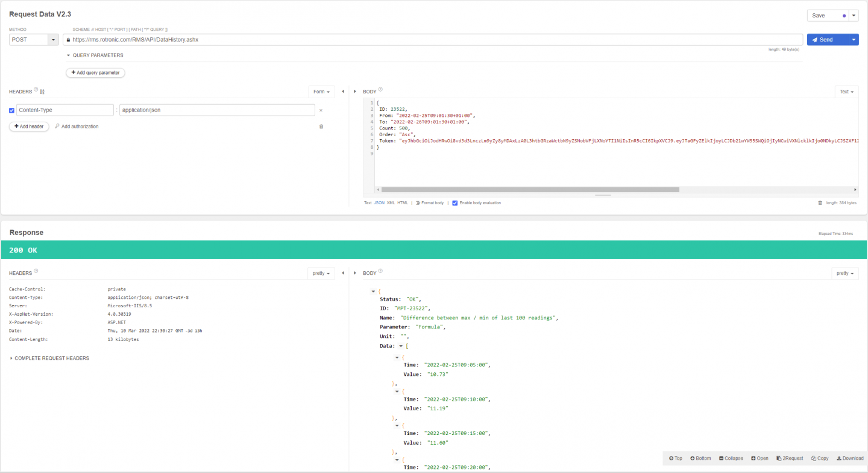Toggle Enable body evaluation checkbox
Screen dimensions: 868x473
pyautogui.click(x=455, y=203)
